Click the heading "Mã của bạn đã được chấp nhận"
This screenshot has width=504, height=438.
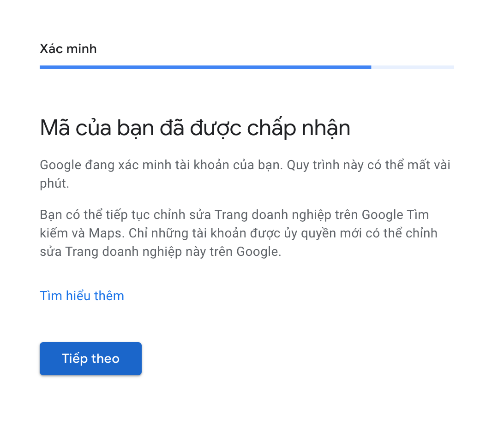[195, 129]
